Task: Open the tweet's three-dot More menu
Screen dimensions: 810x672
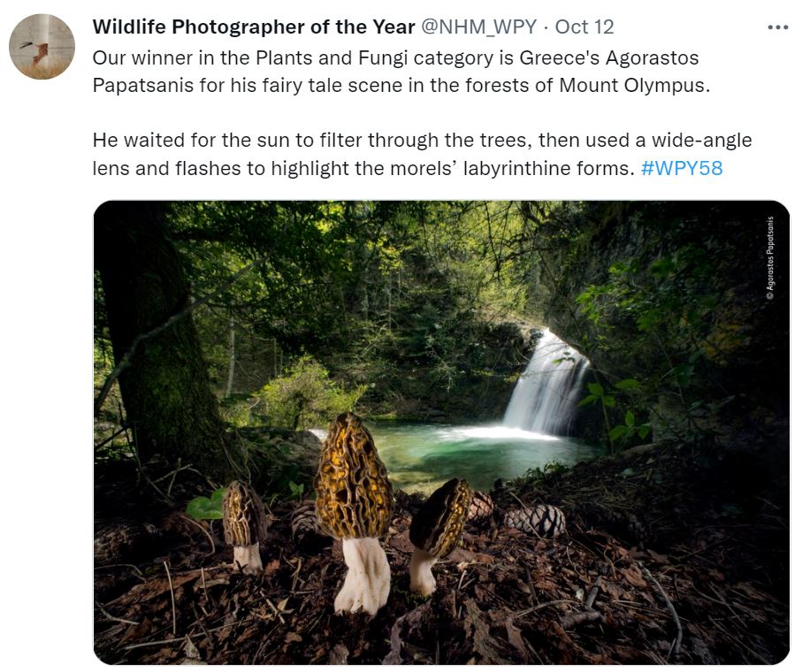Action: pos(777,27)
